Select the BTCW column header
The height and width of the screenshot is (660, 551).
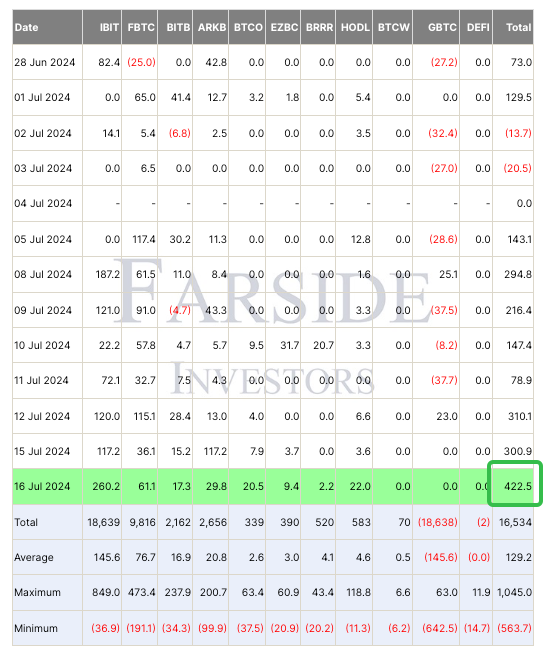point(394,27)
